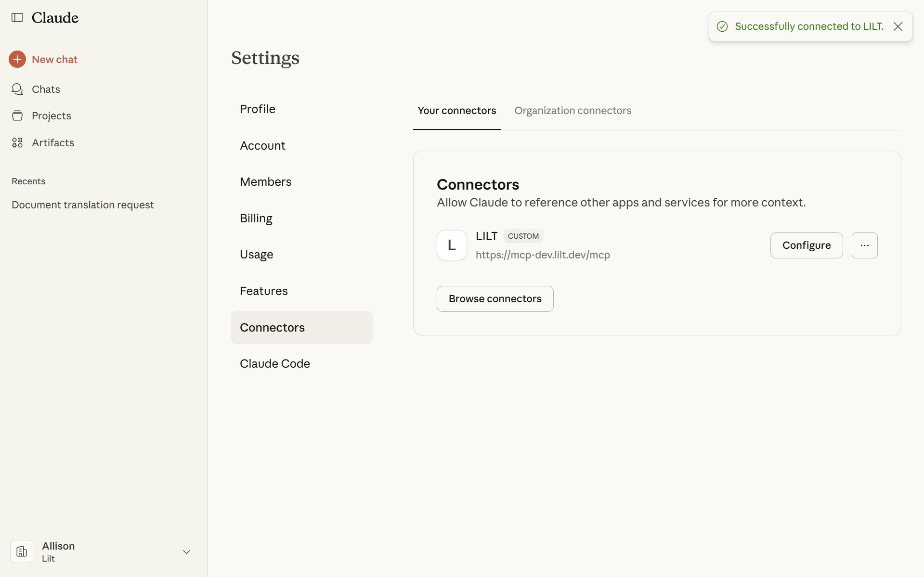Click the Projects folder icon

click(17, 115)
